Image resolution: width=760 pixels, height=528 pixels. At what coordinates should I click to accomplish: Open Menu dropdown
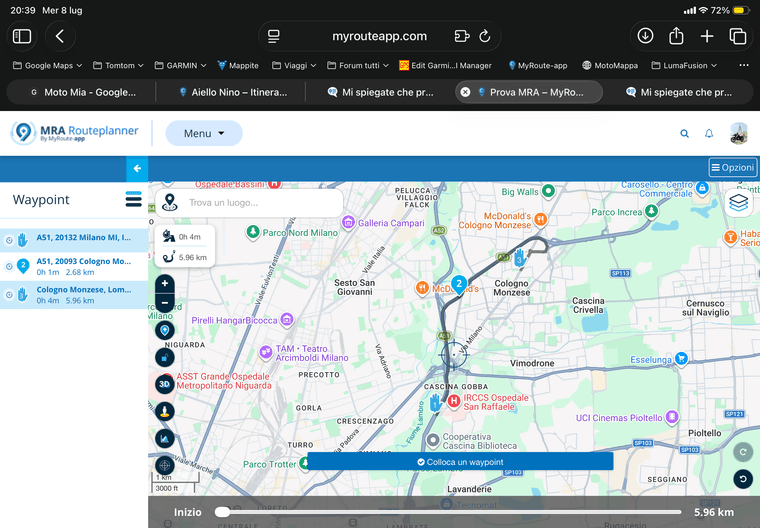coord(204,133)
